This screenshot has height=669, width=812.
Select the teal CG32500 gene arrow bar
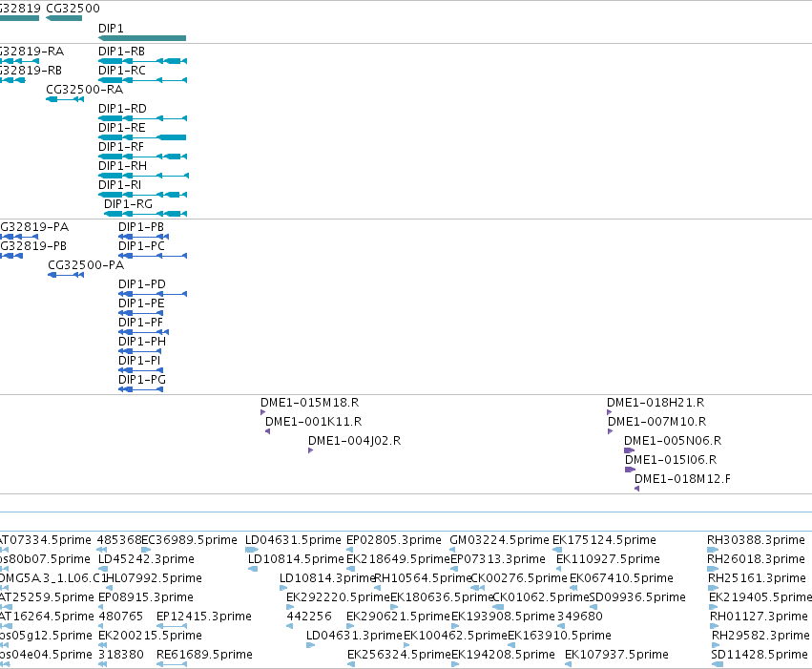pyautogui.click(x=64, y=18)
